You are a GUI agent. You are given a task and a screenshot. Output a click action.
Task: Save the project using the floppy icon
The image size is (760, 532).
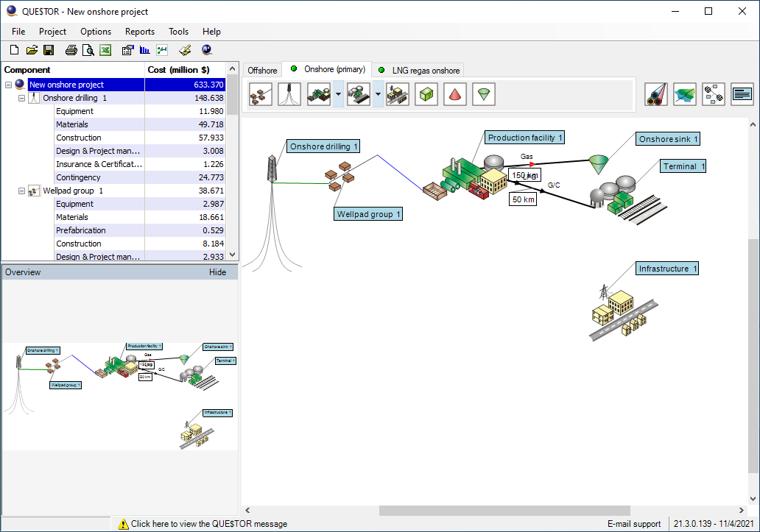point(49,50)
